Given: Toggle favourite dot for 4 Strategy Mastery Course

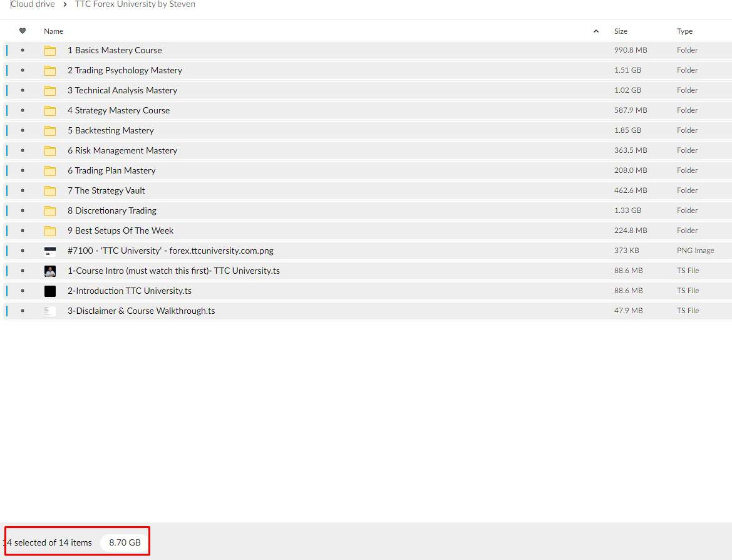Looking at the screenshot, I should click(23, 110).
